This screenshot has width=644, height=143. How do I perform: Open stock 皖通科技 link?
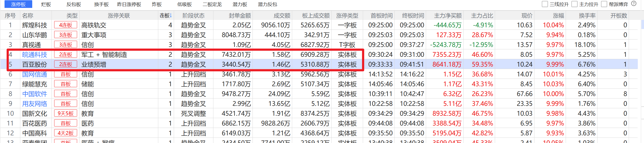[x=35, y=55]
